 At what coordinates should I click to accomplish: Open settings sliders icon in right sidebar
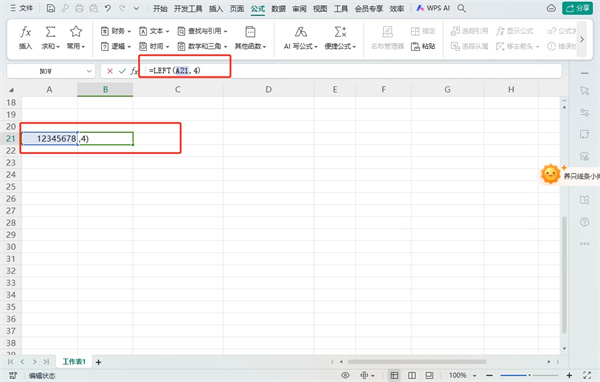tap(584, 113)
